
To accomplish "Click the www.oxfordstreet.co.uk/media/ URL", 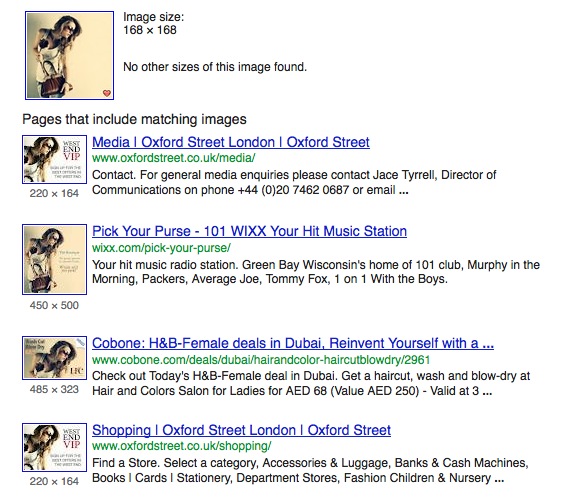I will pos(174,158).
